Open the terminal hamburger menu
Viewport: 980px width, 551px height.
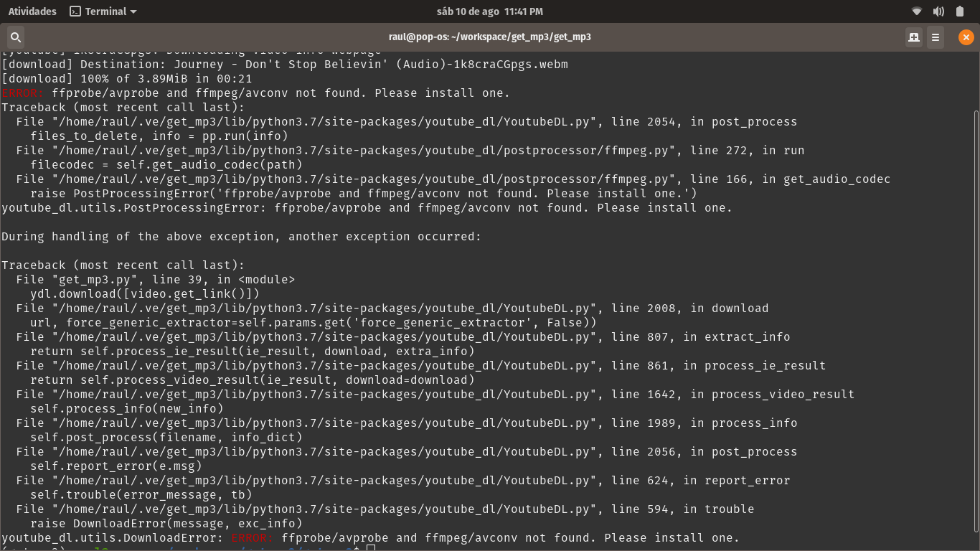936,37
